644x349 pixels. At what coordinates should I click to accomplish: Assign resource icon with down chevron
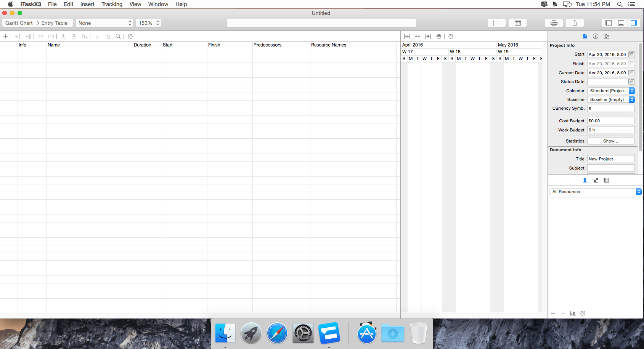(x=63, y=37)
